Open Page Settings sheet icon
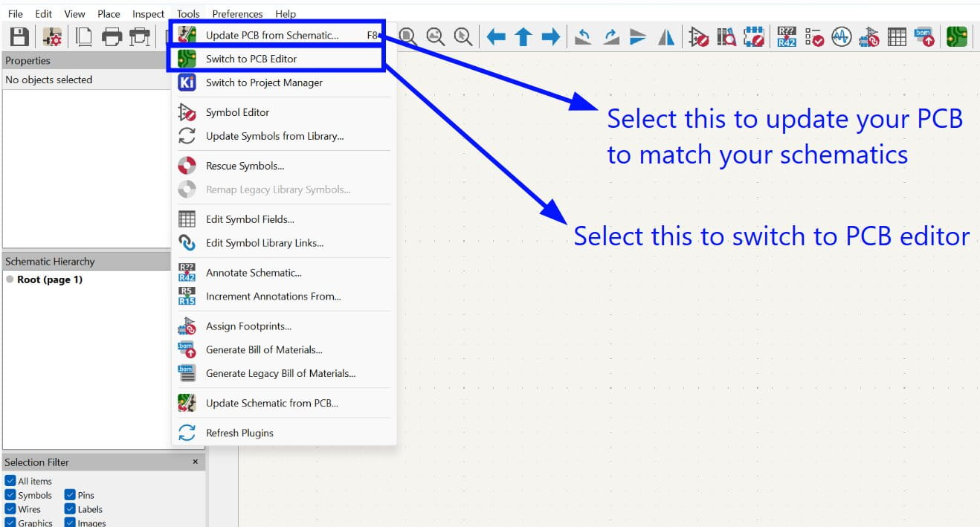Screen dimensions: 980x527 click(84, 36)
